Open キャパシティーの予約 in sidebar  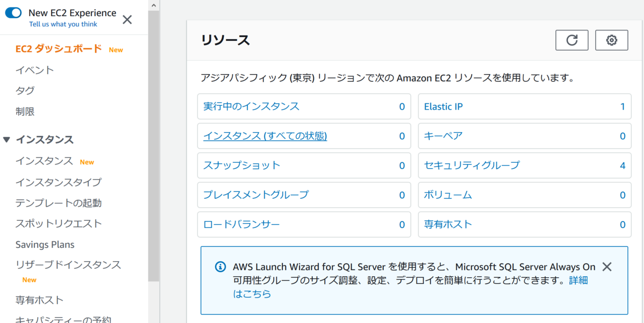[63, 320]
